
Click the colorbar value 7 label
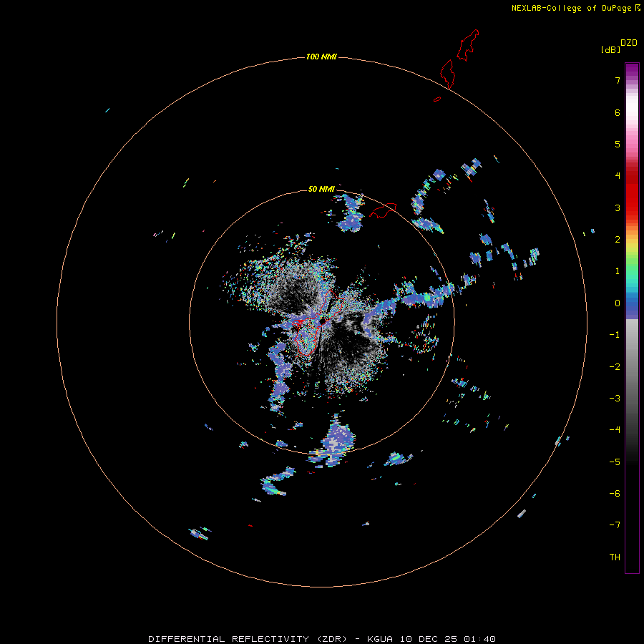[618, 80]
